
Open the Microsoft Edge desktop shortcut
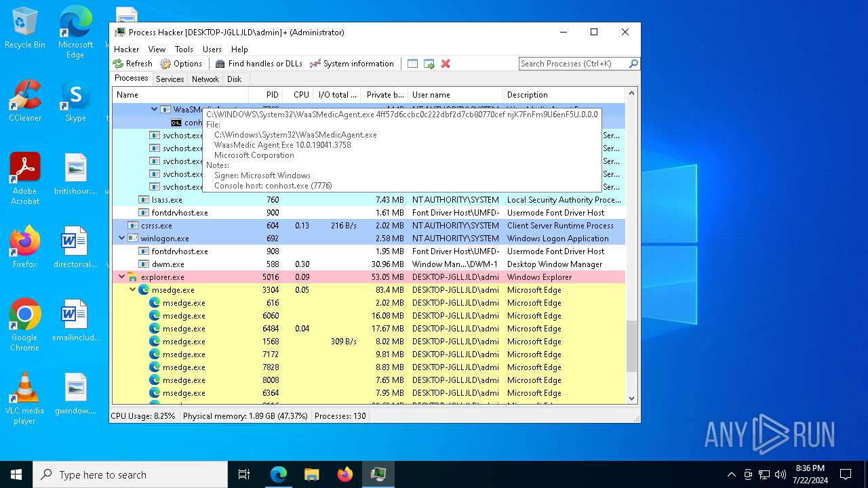coord(75,33)
